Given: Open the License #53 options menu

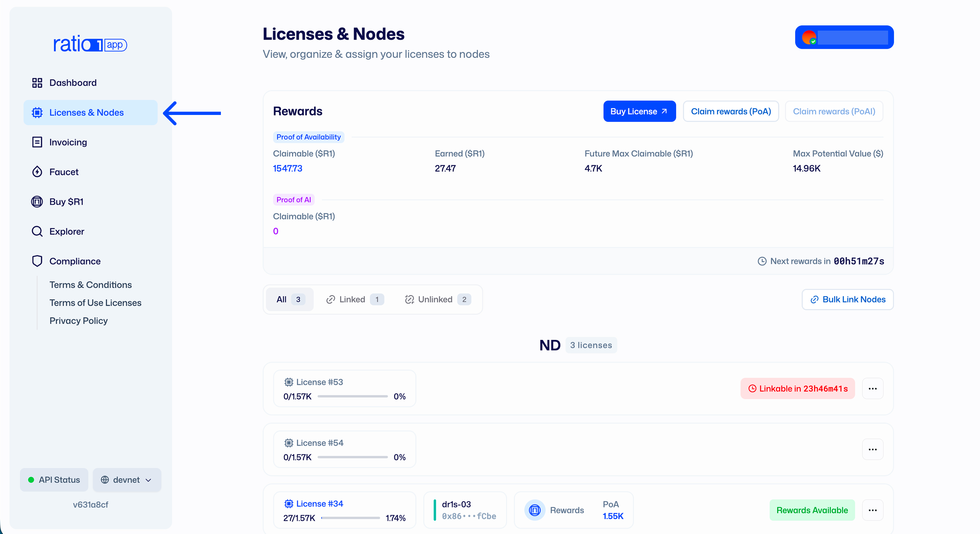Looking at the screenshot, I should [x=872, y=389].
